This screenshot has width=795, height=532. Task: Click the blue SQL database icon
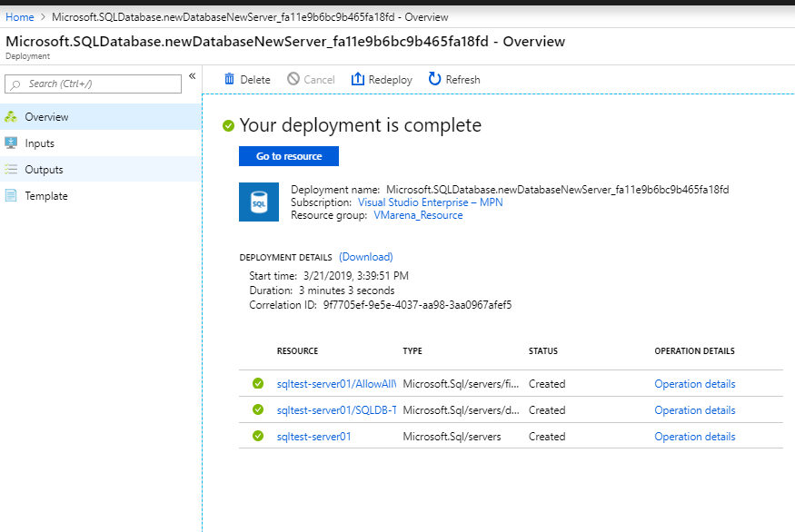coord(259,202)
